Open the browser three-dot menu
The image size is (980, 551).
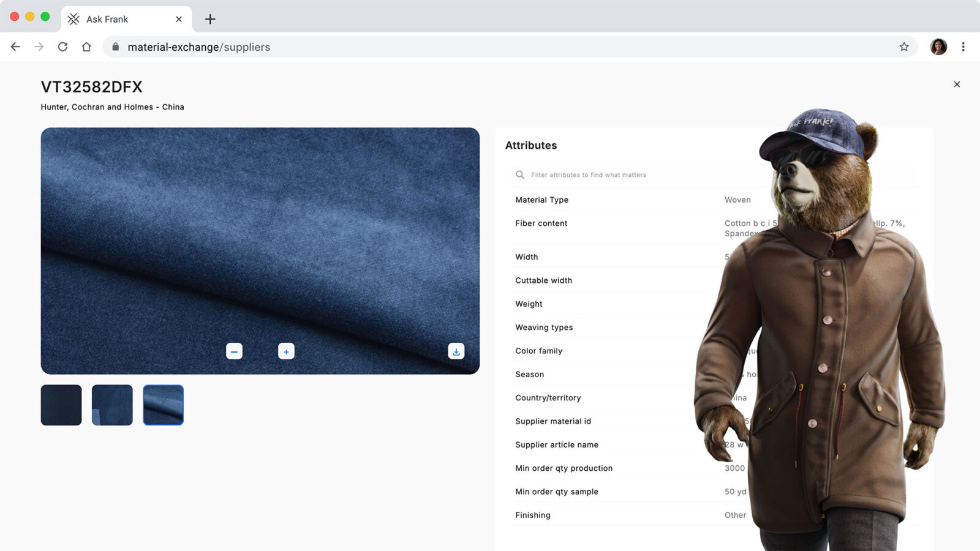point(963,47)
